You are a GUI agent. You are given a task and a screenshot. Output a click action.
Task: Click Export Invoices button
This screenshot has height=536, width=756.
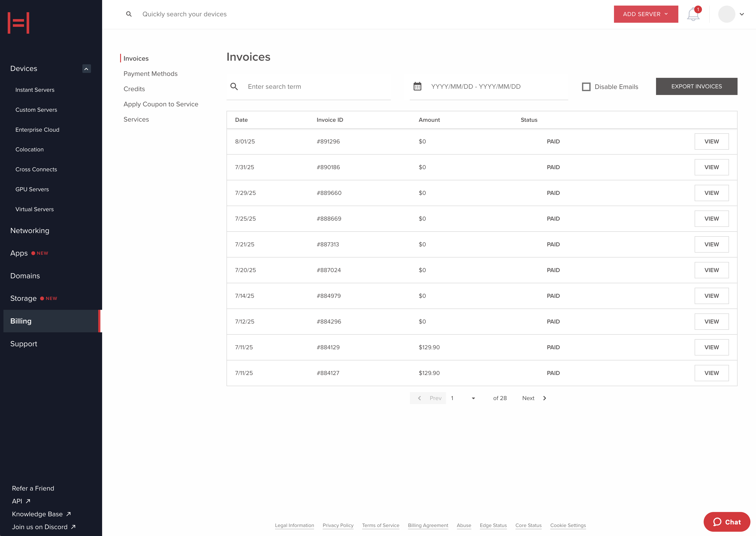point(696,86)
